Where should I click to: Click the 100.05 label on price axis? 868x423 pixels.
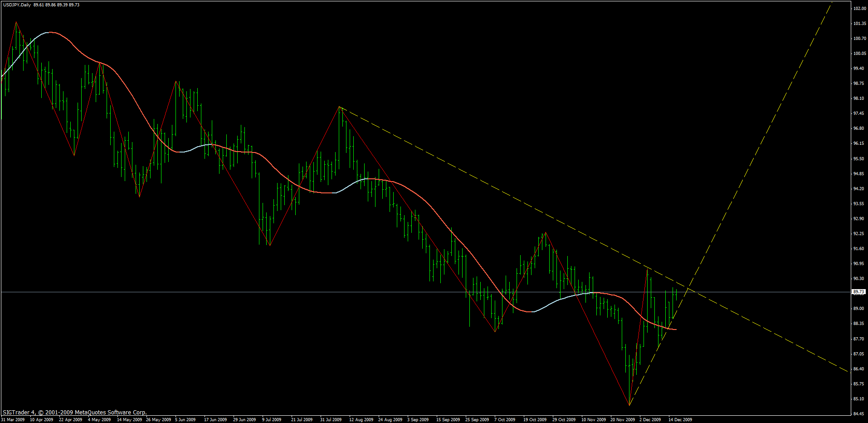click(859, 53)
